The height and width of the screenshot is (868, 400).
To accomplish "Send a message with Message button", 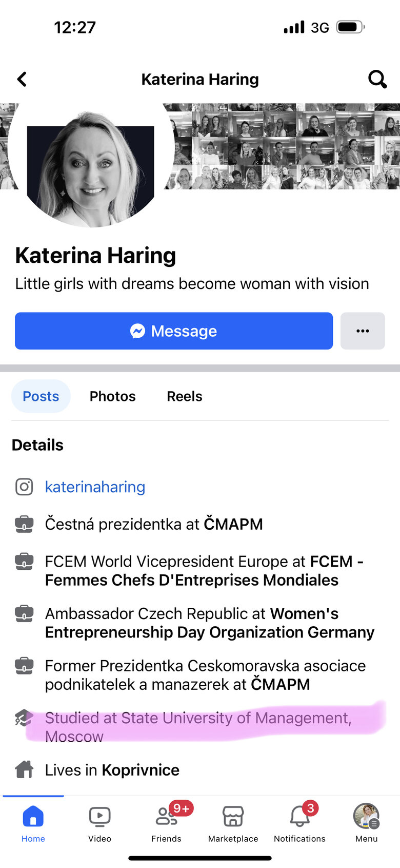I will (x=174, y=331).
